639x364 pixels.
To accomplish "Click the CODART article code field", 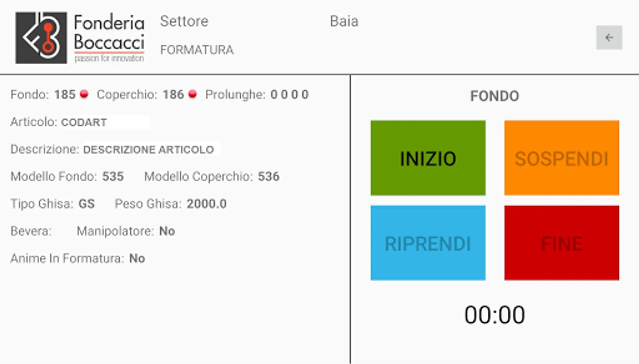I will pyautogui.click(x=84, y=122).
